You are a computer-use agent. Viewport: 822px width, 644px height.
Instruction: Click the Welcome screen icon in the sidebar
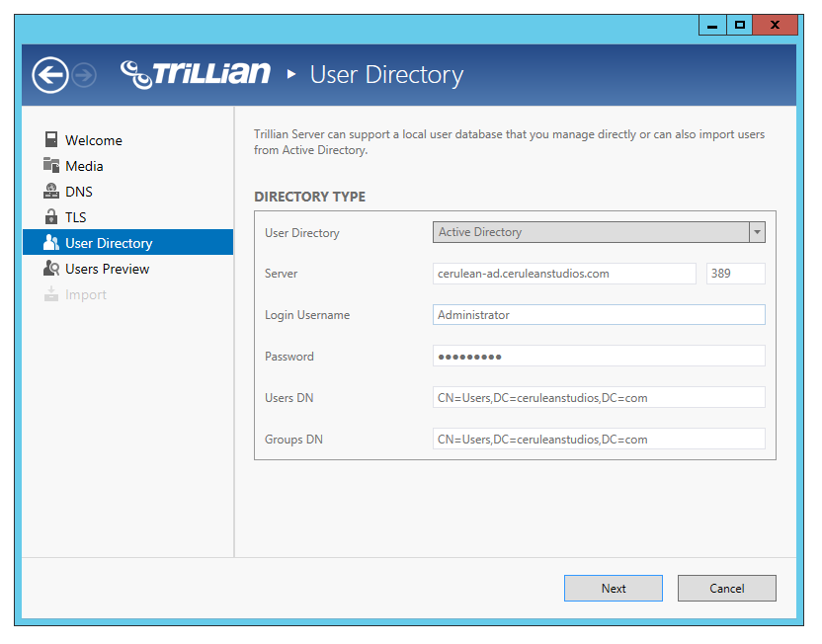[51, 139]
